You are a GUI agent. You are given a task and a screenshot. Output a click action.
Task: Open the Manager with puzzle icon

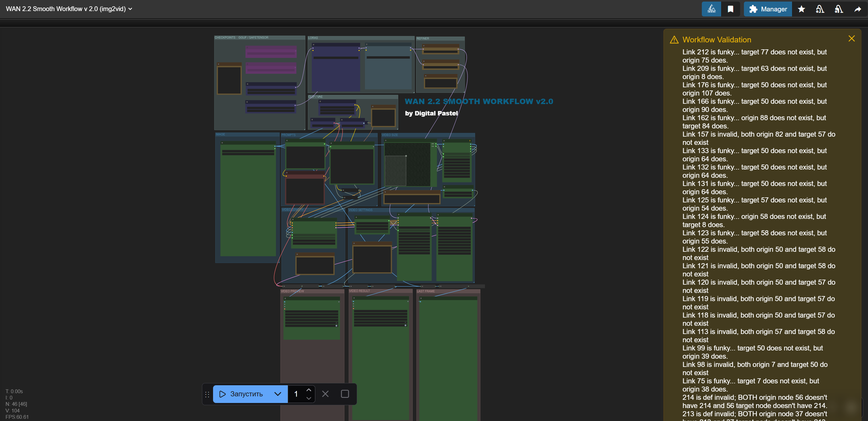tap(768, 9)
